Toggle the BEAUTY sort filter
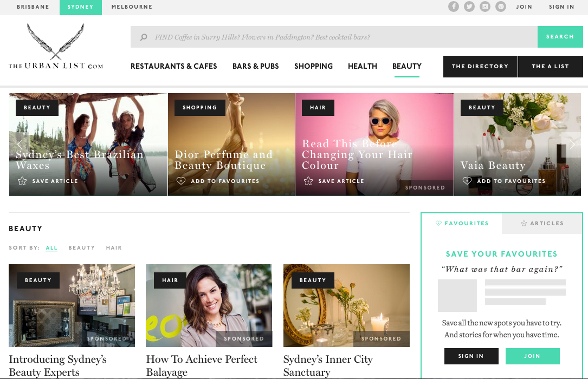This screenshot has width=588, height=379. click(81, 247)
